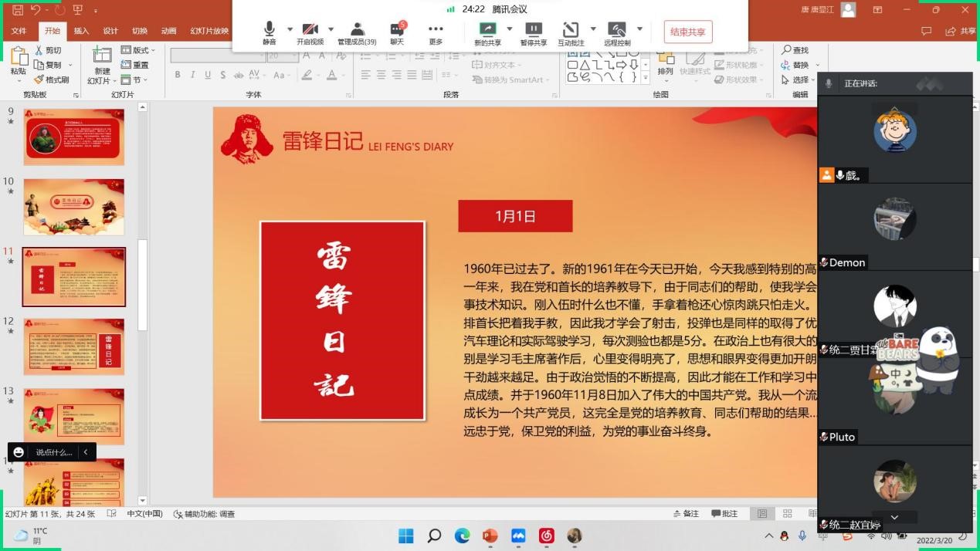
Task: Open the 文件 menu
Action: (x=19, y=31)
